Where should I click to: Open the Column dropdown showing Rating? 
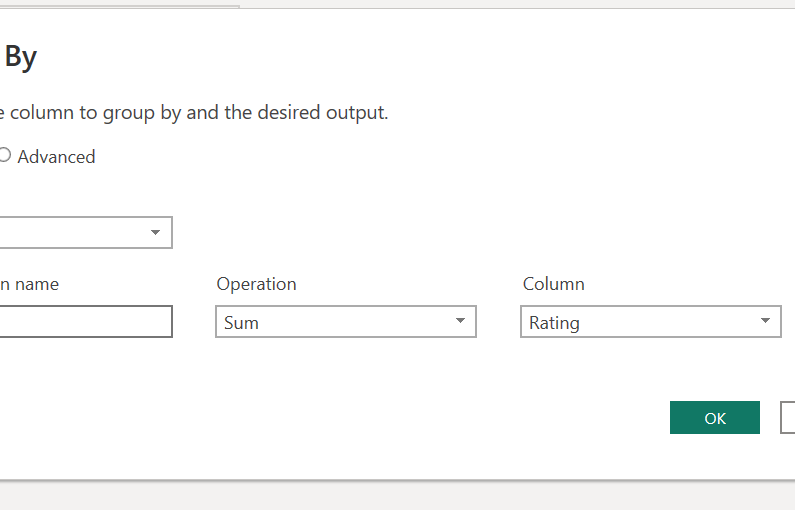click(651, 321)
